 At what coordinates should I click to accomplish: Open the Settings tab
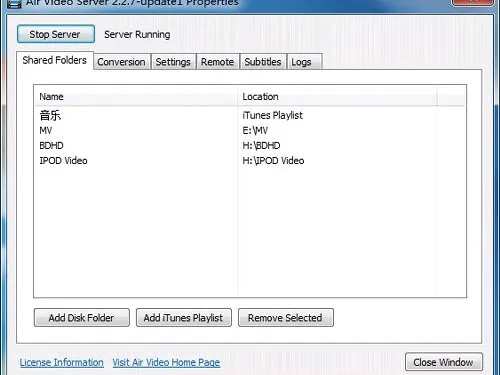(x=173, y=62)
